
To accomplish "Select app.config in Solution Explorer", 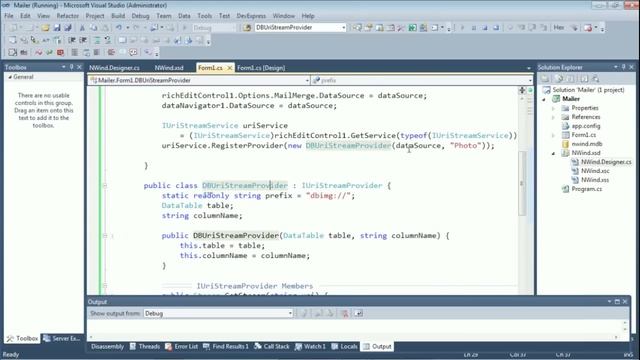I will (x=586, y=126).
